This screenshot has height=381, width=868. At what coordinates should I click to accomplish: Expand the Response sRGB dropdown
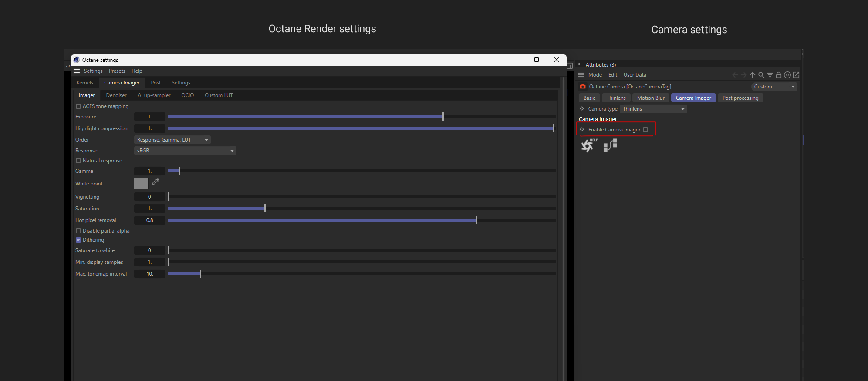(x=185, y=151)
